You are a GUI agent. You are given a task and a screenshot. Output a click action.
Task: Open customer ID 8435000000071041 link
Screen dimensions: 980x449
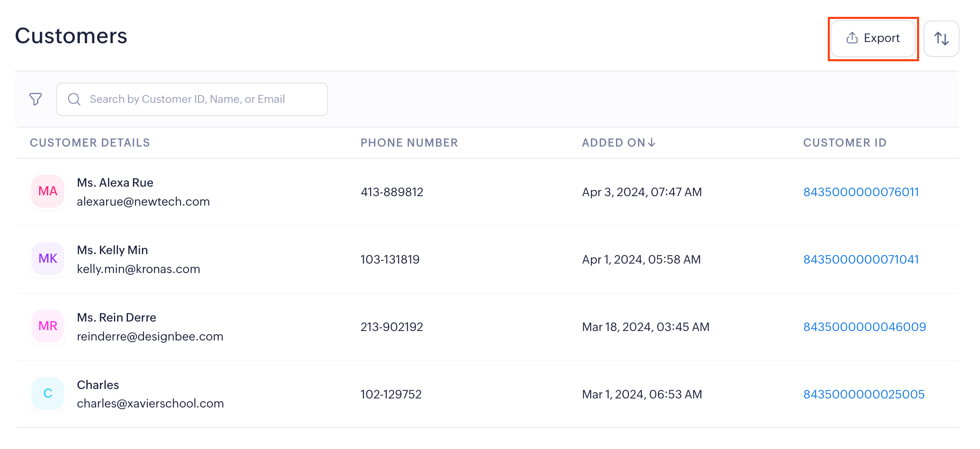point(861,259)
